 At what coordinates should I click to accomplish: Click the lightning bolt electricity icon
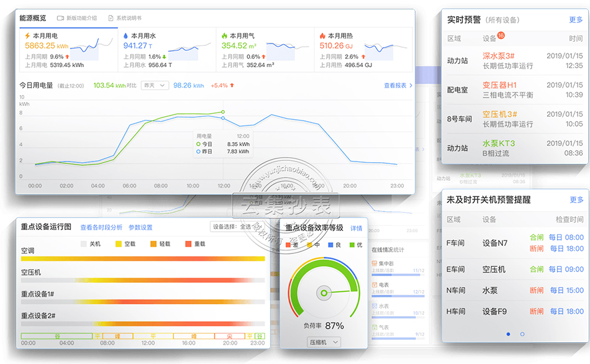coord(28,36)
